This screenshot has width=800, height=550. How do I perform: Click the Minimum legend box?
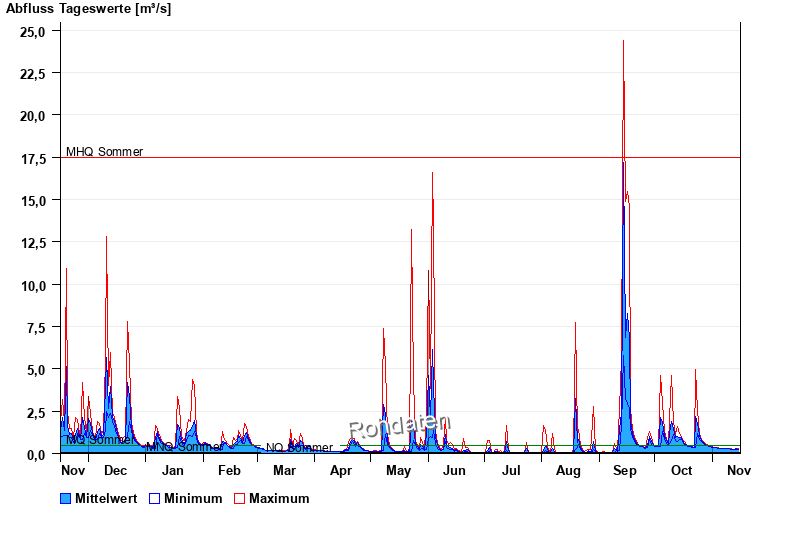tap(154, 498)
